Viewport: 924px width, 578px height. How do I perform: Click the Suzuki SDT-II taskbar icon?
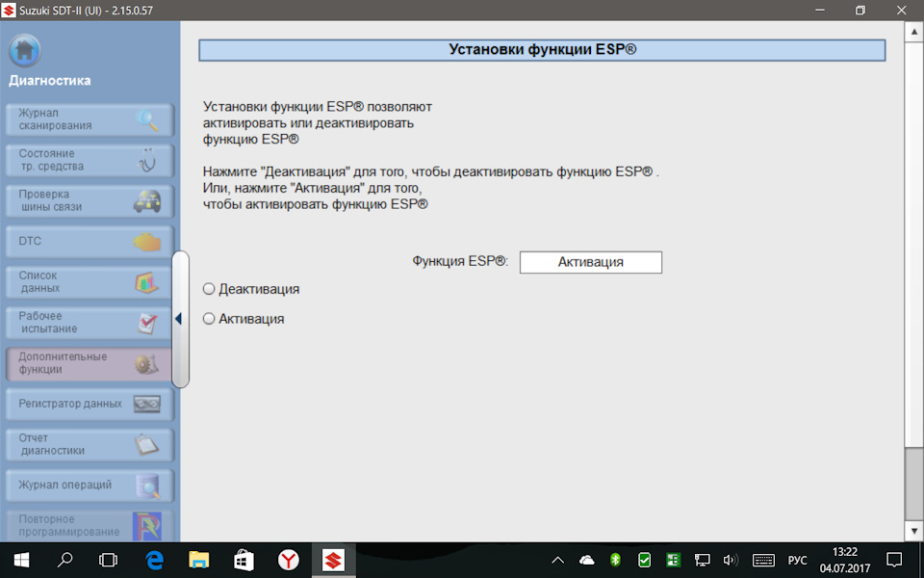tap(334, 560)
